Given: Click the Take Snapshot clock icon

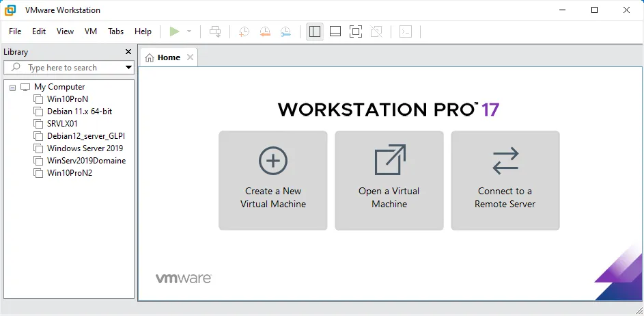Looking at the screenshot, I should click(x=244, y=31).
